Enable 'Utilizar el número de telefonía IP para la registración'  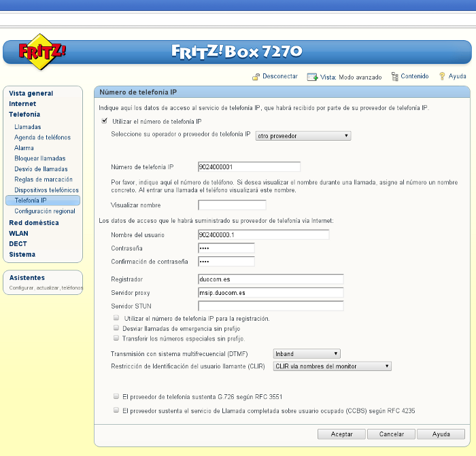pos(116,318)
